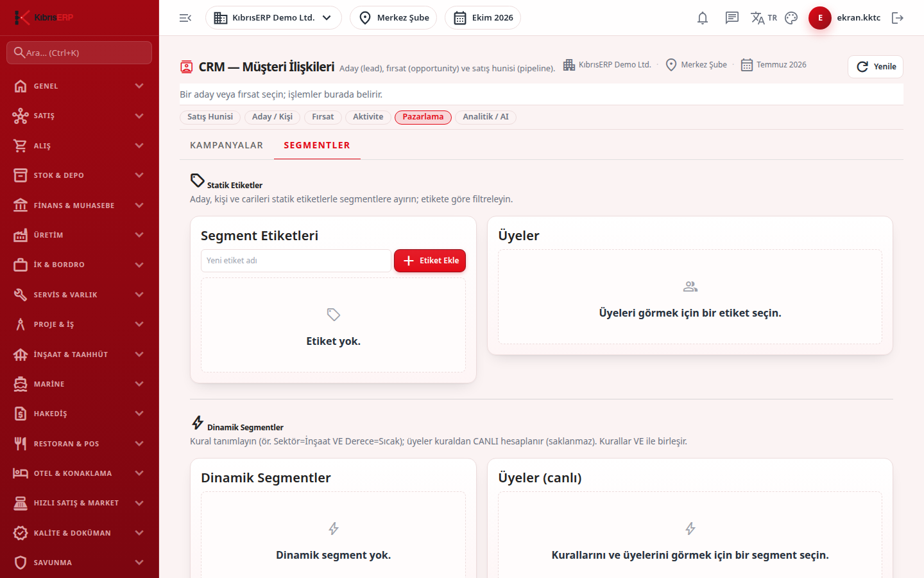Open the Üretim factory icon

21,235
